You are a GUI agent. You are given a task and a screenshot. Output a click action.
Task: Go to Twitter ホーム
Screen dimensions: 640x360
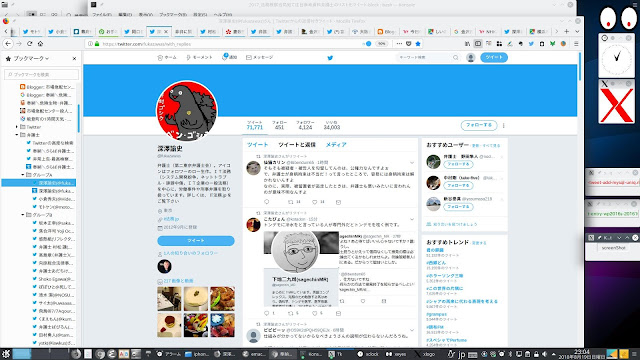[167, 58]
